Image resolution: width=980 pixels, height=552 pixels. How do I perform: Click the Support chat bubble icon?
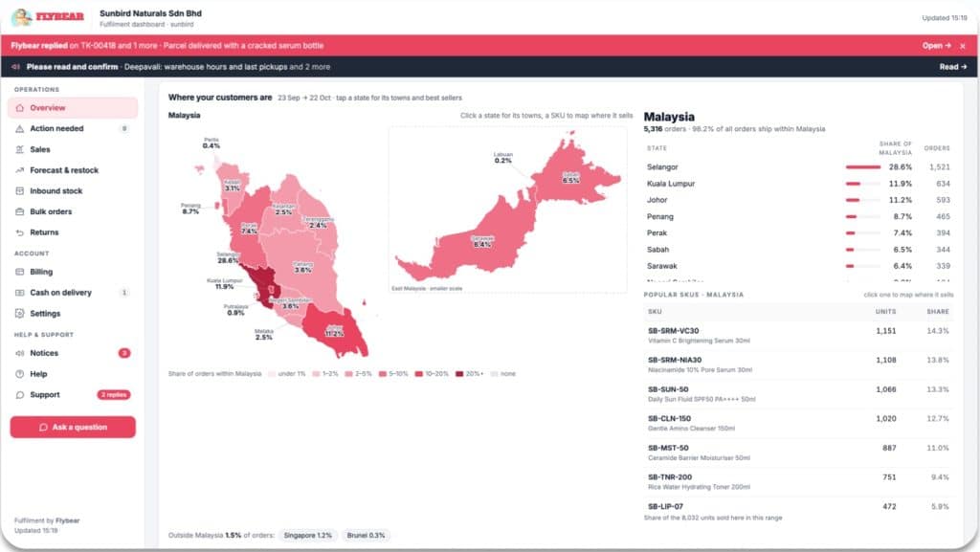pos(19,395)
